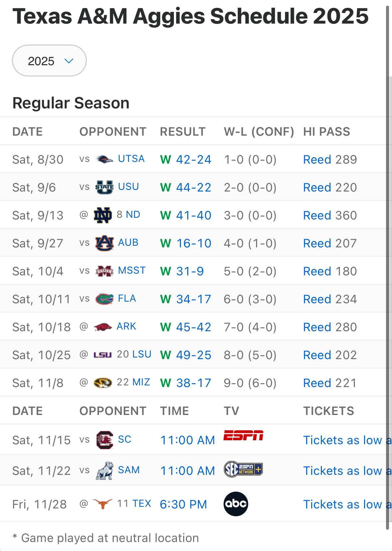Viewport: 392px width, 551px height.
Task: Click the MIZ opponent team link
Action: (141, 382)
